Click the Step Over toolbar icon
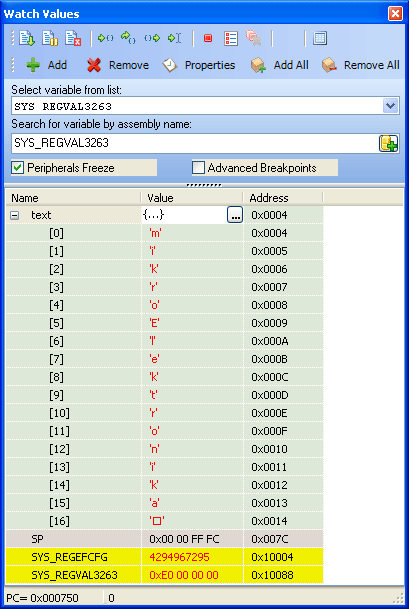Viewport: 409px width, 609px height. pos(128,38)
